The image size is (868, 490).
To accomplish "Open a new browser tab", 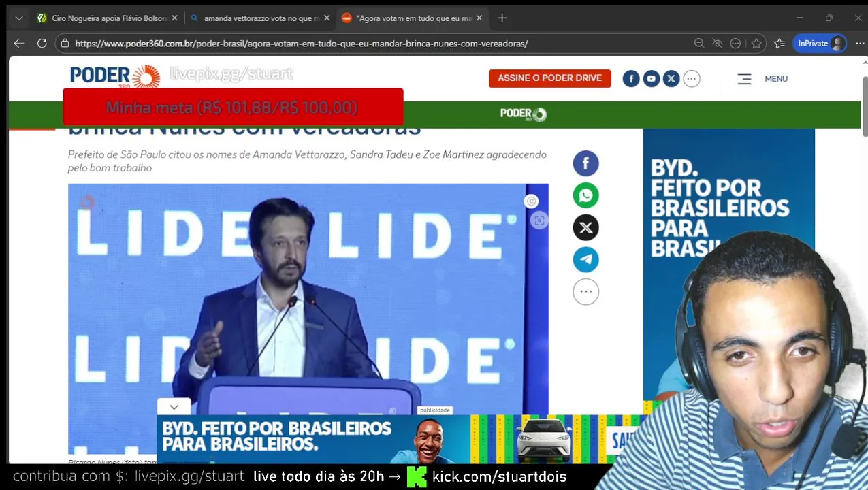I will coord(502,18).
